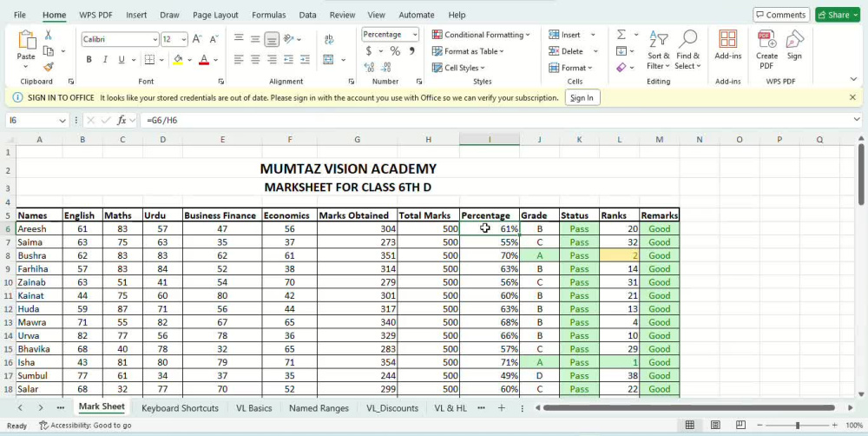This screenshot has height=436, width=868.
Task: Switch to Keyboard Shortcuts sheet tab
Action: (180, 408)
